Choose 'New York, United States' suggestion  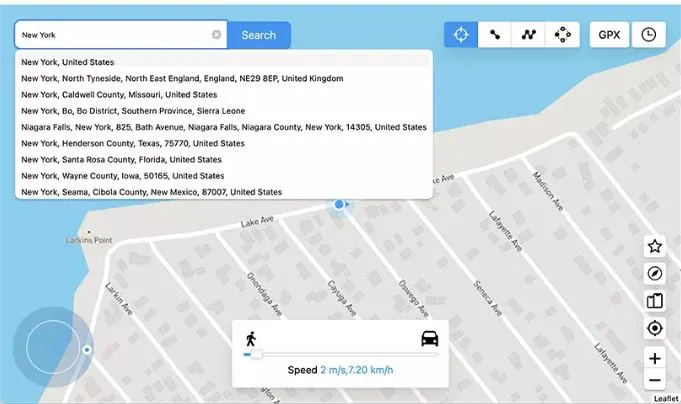[68, 62]
